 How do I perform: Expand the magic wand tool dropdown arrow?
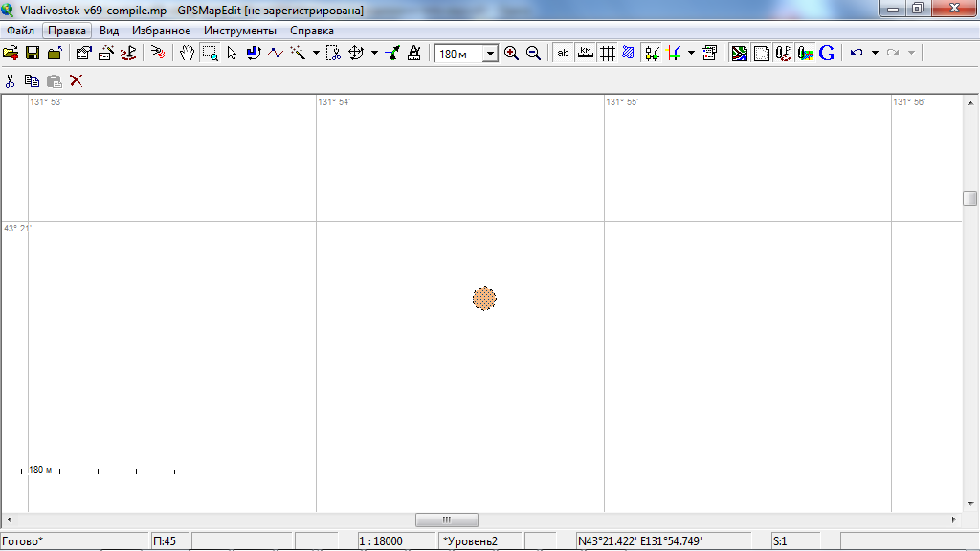pos(316,54)
